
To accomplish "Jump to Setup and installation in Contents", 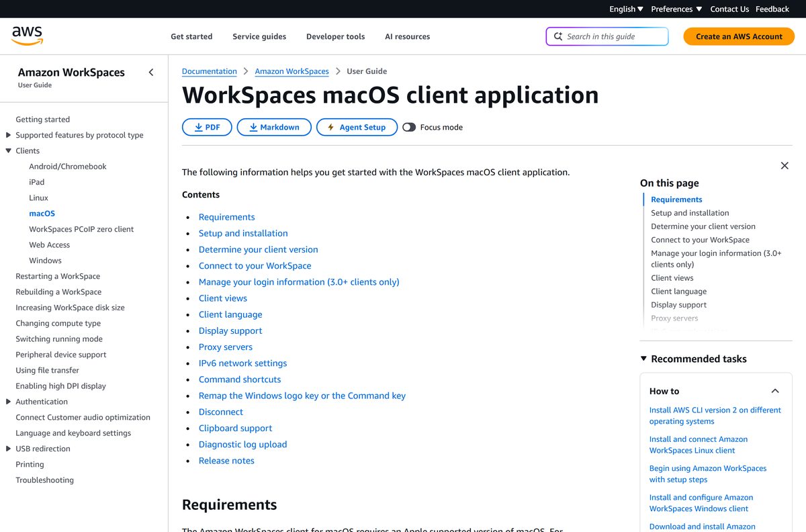I will tap(243, 233).
